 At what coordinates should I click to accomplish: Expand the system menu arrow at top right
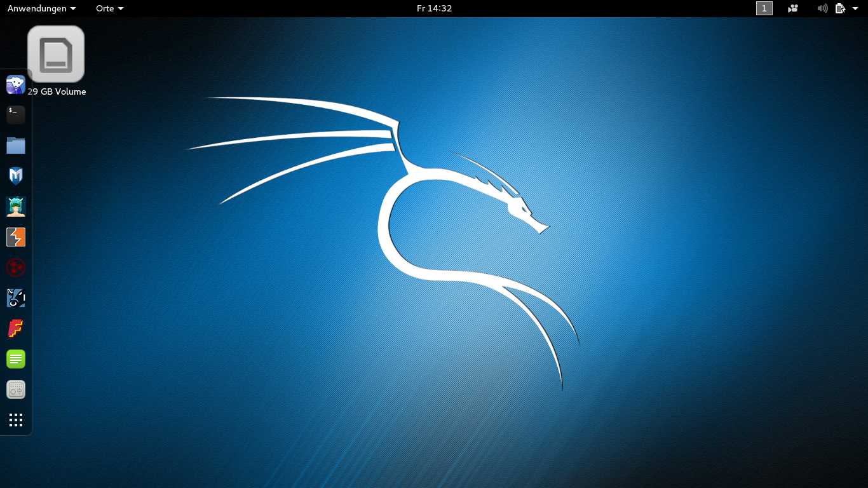855,8
